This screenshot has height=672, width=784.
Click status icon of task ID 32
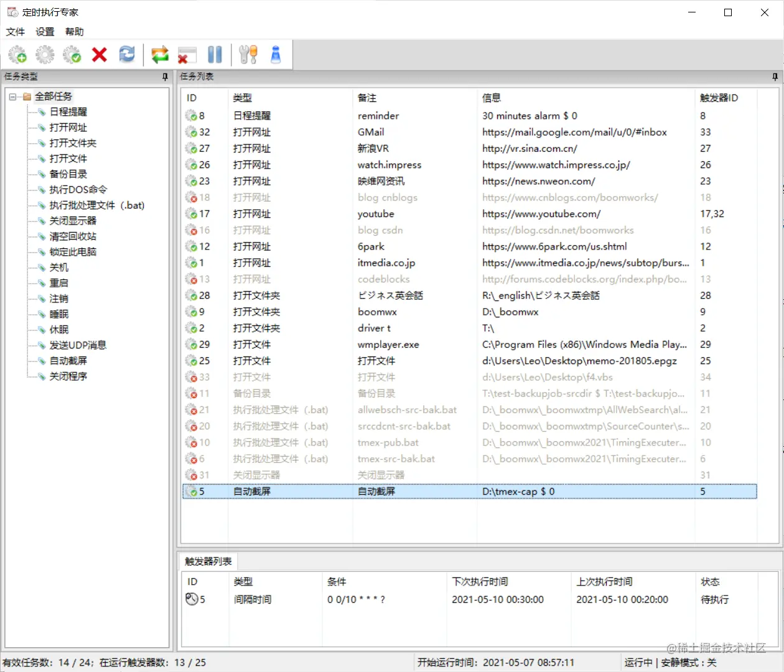[x=191, y=132]
